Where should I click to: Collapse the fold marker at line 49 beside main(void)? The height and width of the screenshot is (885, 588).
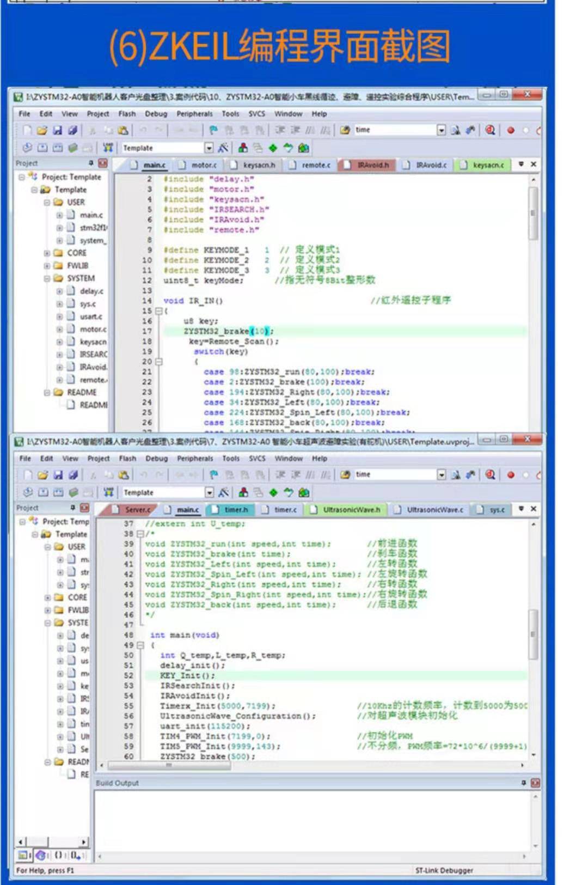(140, 645)
